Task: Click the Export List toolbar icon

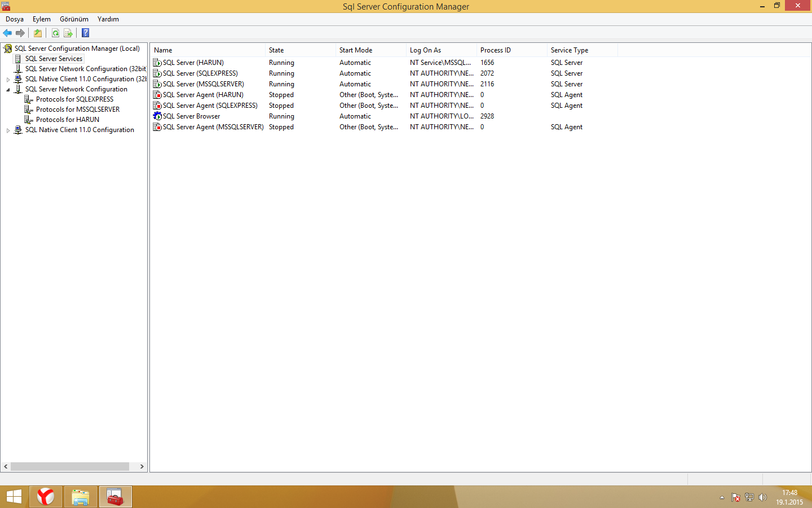Action: [68, 33]
